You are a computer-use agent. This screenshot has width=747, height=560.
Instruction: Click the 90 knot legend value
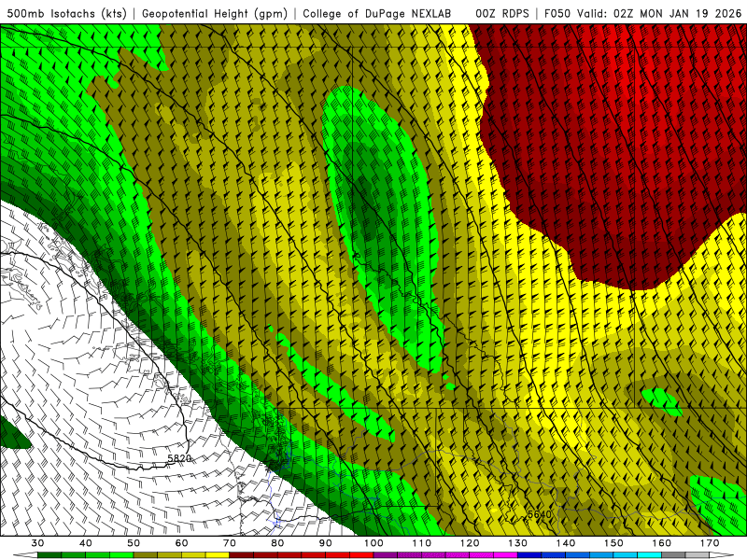326,543
